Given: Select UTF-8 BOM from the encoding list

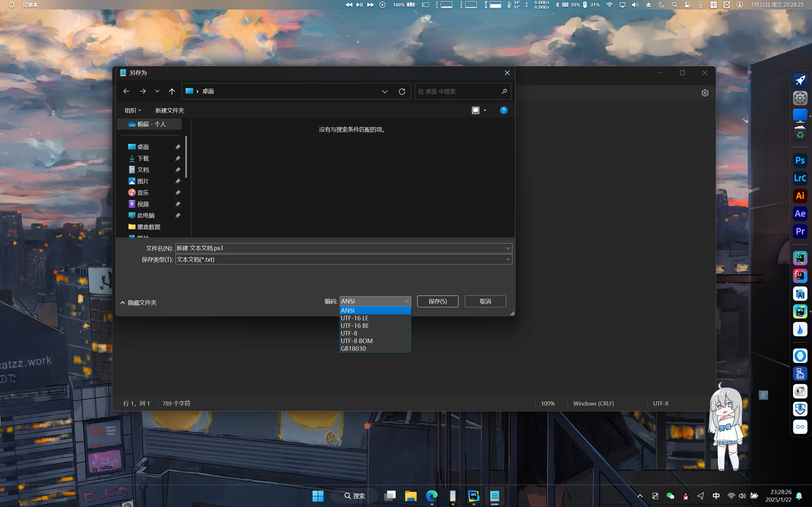Looking at the screenshot, I should pos(357,341).
